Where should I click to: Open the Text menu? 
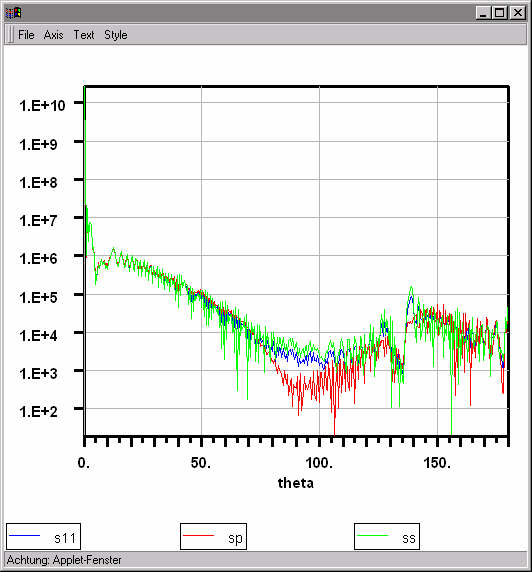click(84, 35)
